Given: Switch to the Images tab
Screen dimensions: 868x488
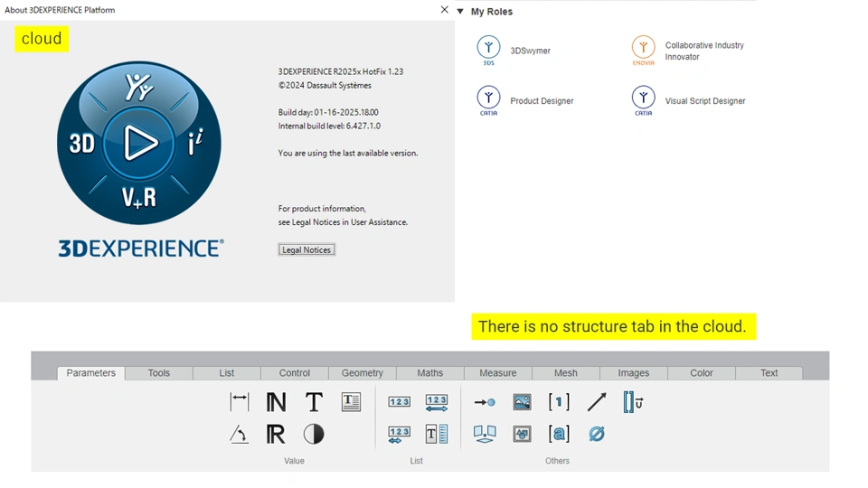Looking at the screenshot, I should click(633, 373).
